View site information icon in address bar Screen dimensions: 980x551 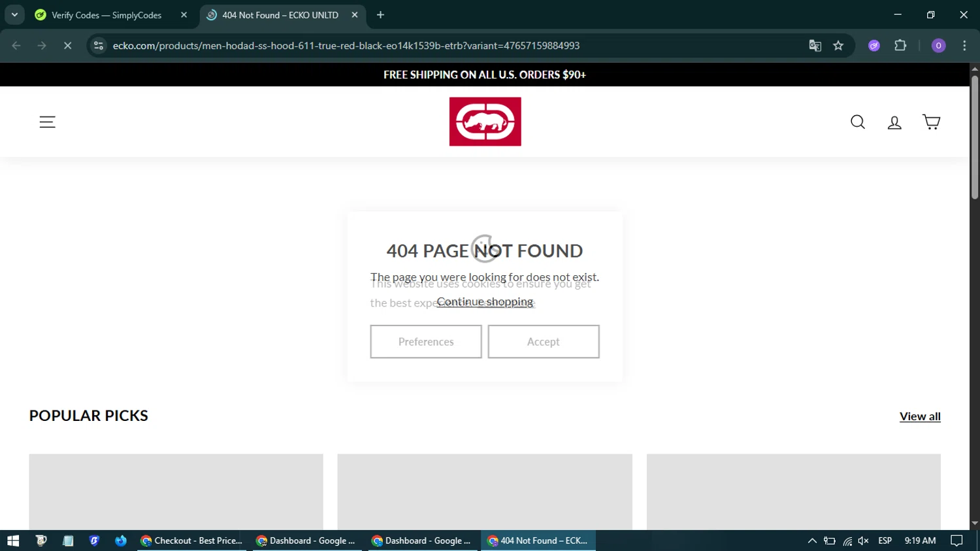tap(99, 46)
